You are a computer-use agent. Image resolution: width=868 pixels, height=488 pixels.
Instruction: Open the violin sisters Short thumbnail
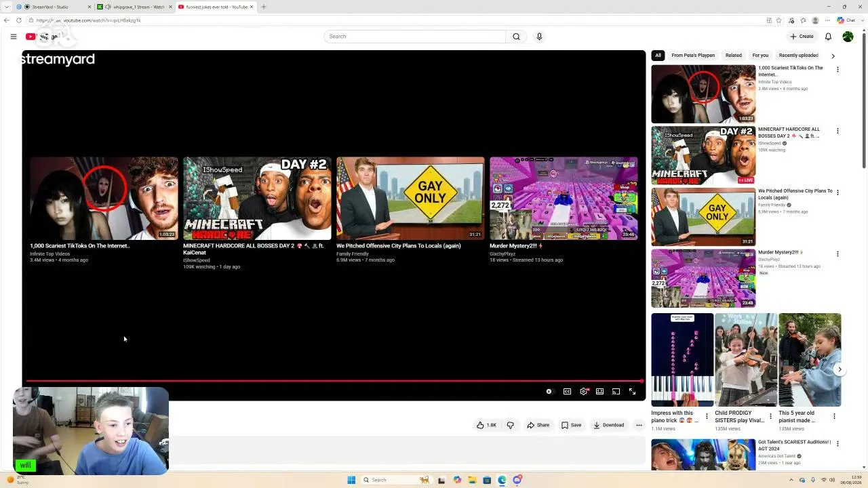pos(746,359)
